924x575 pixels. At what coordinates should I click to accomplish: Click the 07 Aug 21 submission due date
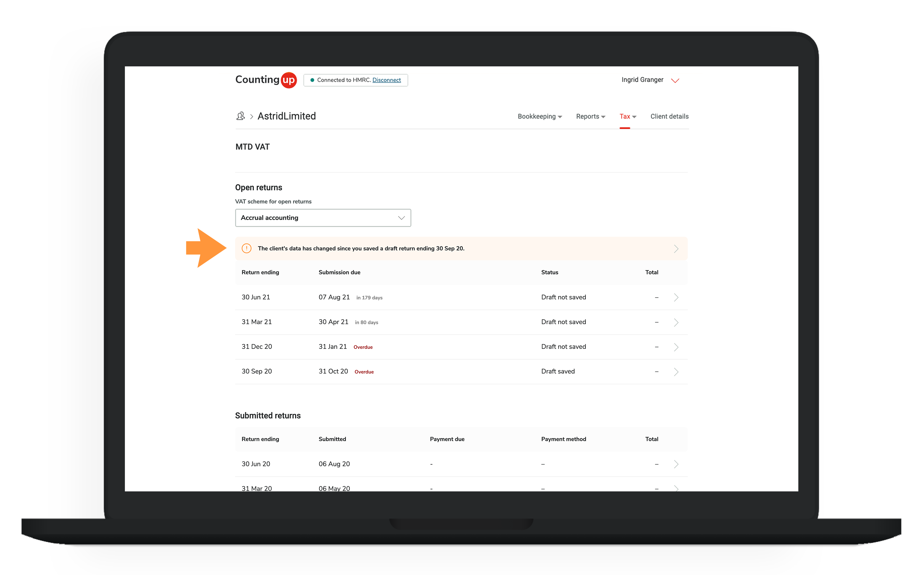click(334, 297)
